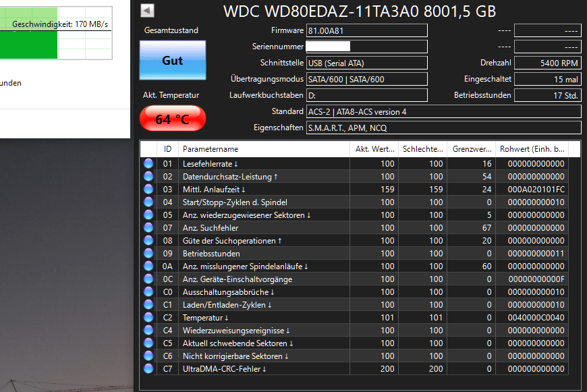Click the Rohwert column header

(x=532, y=149)
